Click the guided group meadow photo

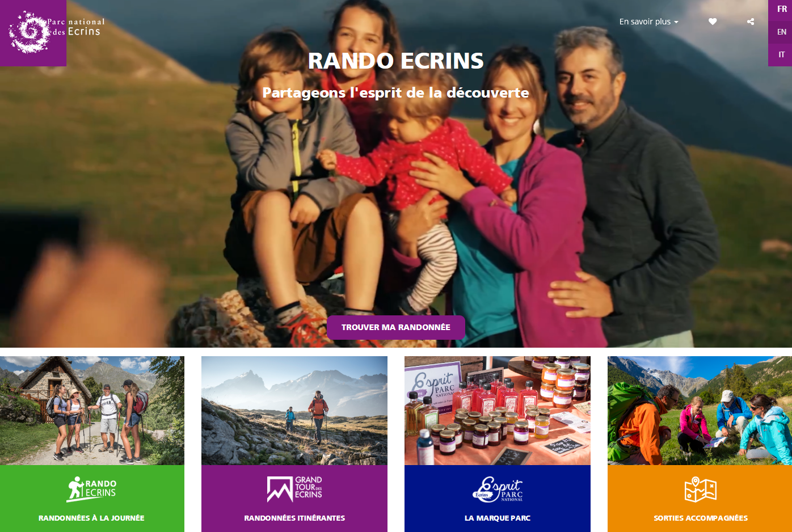pyautogui.click(x=700, y=411)
